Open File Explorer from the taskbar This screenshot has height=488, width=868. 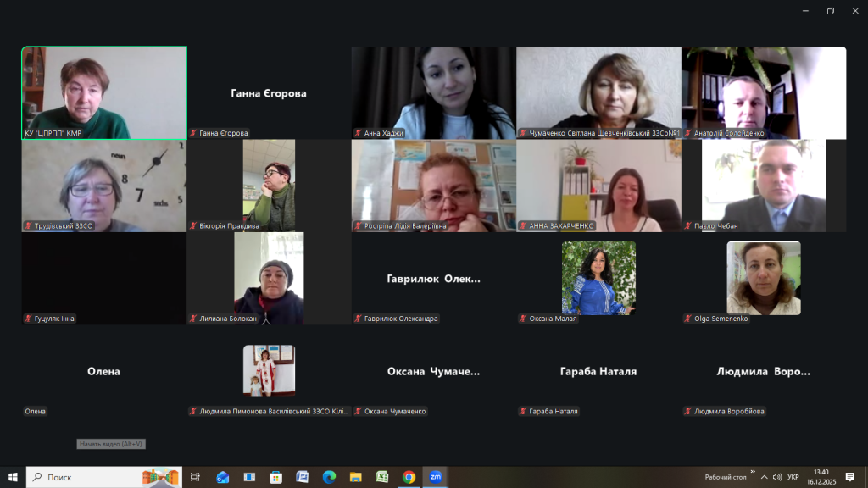tap(355, 477)
